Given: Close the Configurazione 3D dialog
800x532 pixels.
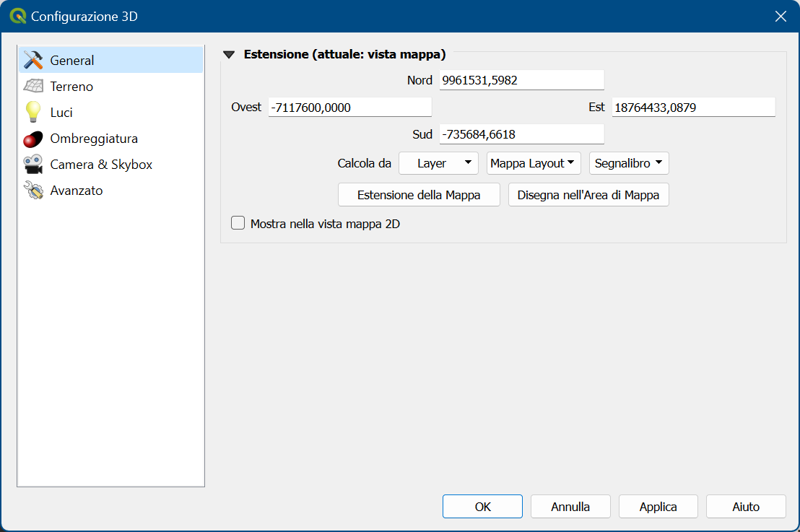Looking at the screenshot, I should [x=781, y=17].
